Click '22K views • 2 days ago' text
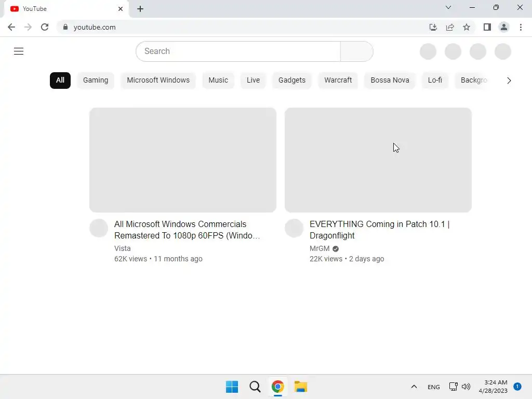 coord(347,259)
